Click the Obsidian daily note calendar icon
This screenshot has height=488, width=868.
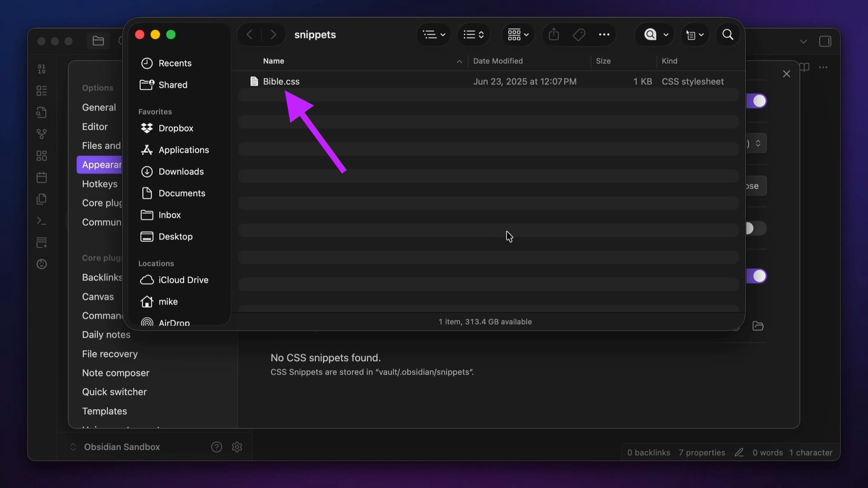(42, 178)
